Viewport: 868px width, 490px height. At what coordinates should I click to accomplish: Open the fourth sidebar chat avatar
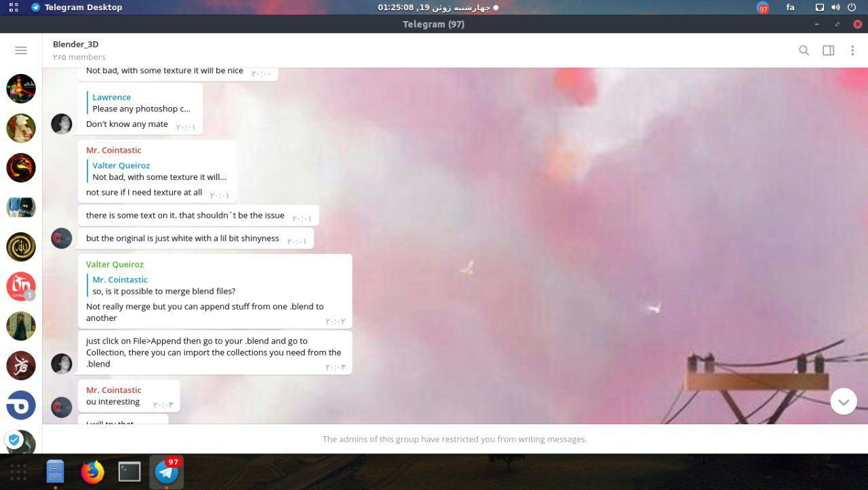click(x=21, y=207)
